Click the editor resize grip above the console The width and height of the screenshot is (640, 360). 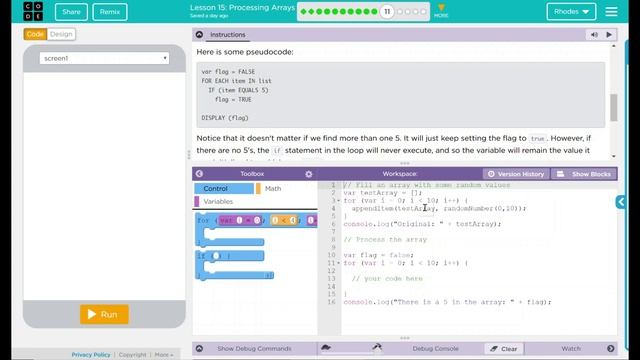[404, 338]
